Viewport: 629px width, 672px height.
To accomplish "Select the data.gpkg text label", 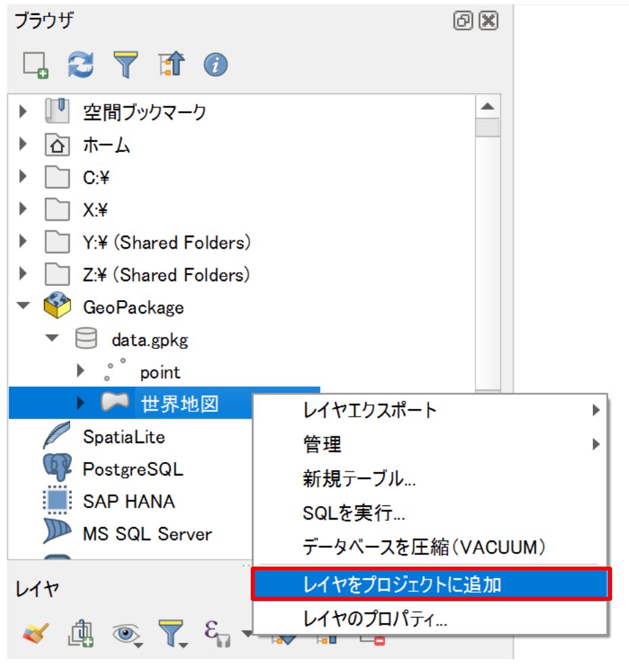I will [x=150, y=340].
